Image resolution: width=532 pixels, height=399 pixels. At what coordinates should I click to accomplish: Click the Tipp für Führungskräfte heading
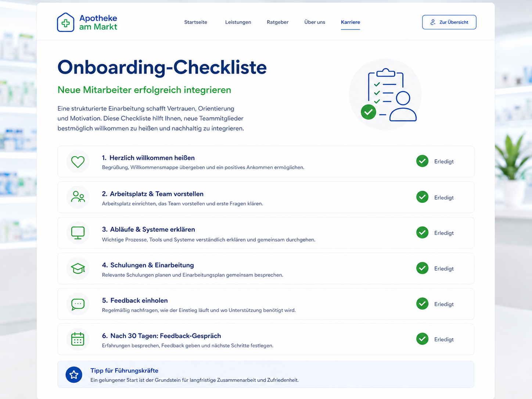[x=125, y=370]
